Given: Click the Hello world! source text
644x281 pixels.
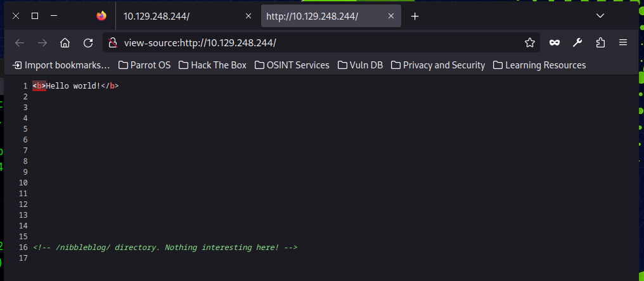Looking at the screenshot, I should coord(73,86).
